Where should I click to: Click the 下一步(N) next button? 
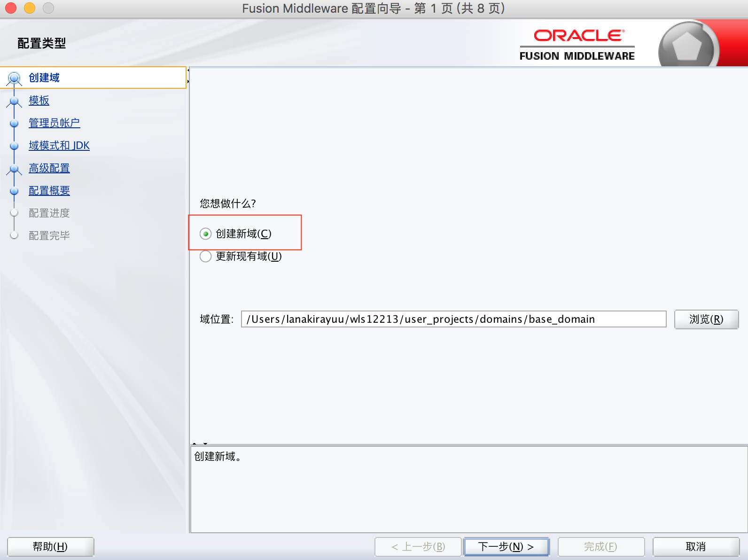(506, 547)
